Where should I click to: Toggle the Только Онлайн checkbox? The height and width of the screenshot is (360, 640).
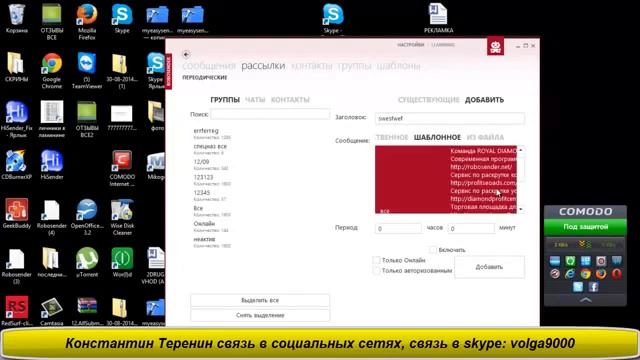click(376, 260)
